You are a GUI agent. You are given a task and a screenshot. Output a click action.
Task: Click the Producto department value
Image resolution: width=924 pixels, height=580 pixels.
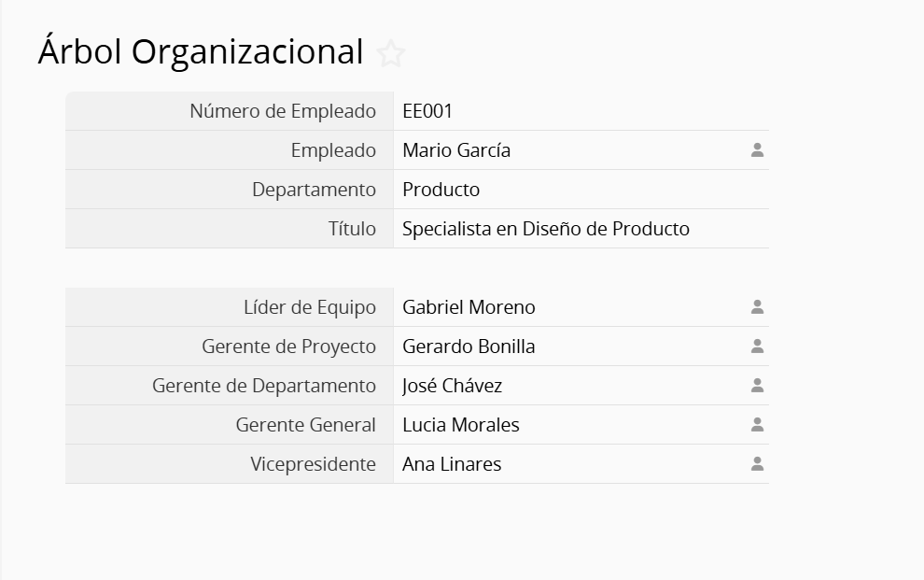click(441, 190)
